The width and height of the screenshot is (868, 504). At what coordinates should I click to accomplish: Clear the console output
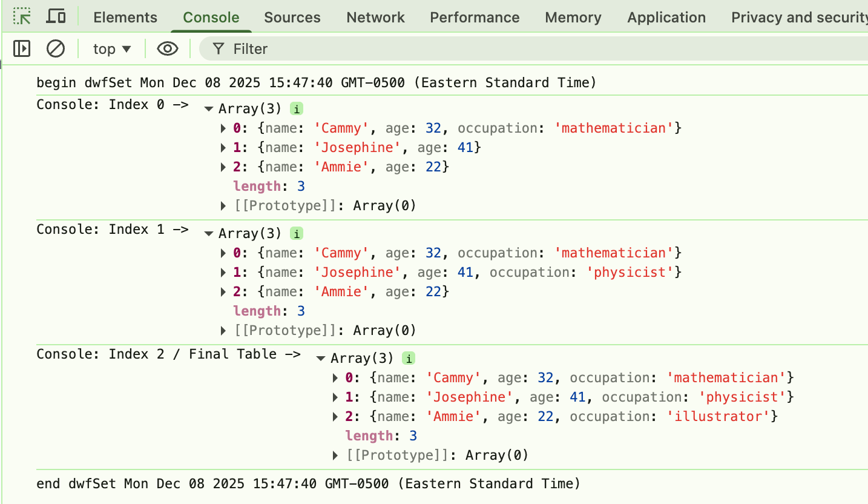56,48
